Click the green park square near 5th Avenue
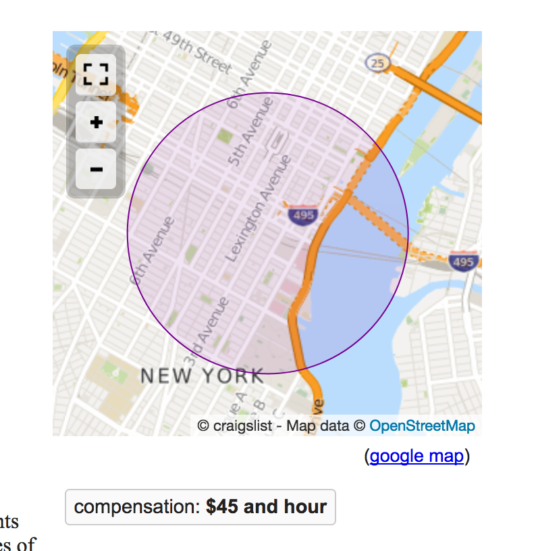Image resolution: width=536 pixels, height=551 pixels. click(225, 135)
